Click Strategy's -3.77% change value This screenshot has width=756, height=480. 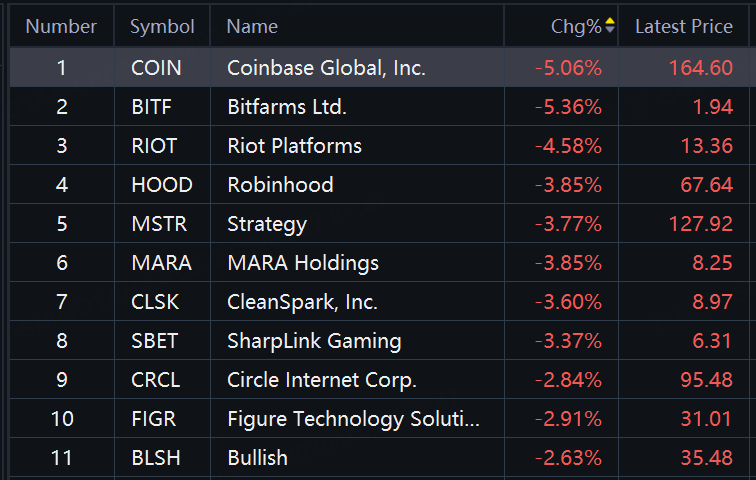pos(568,224)
